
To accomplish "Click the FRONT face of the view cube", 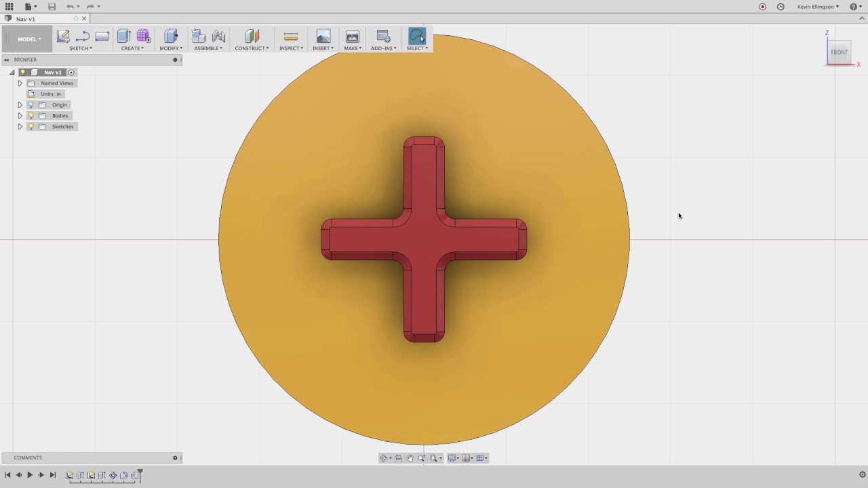I will tap(840, 52).
